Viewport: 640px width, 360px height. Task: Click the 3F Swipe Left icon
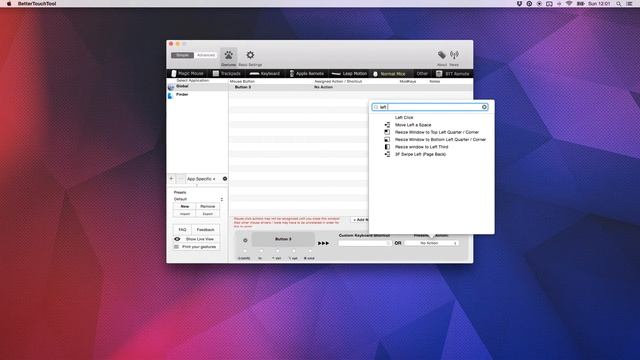point(387,154)
